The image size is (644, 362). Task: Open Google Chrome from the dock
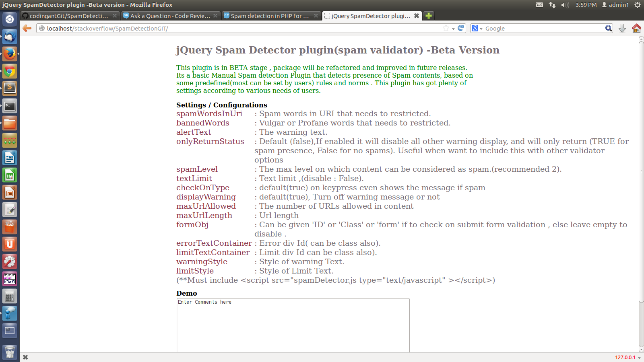tap(10, 72)
